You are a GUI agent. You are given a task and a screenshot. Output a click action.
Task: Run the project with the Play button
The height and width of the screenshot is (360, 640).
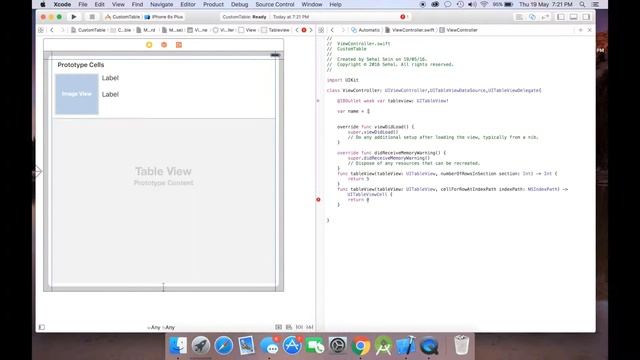tap(74, 17)
